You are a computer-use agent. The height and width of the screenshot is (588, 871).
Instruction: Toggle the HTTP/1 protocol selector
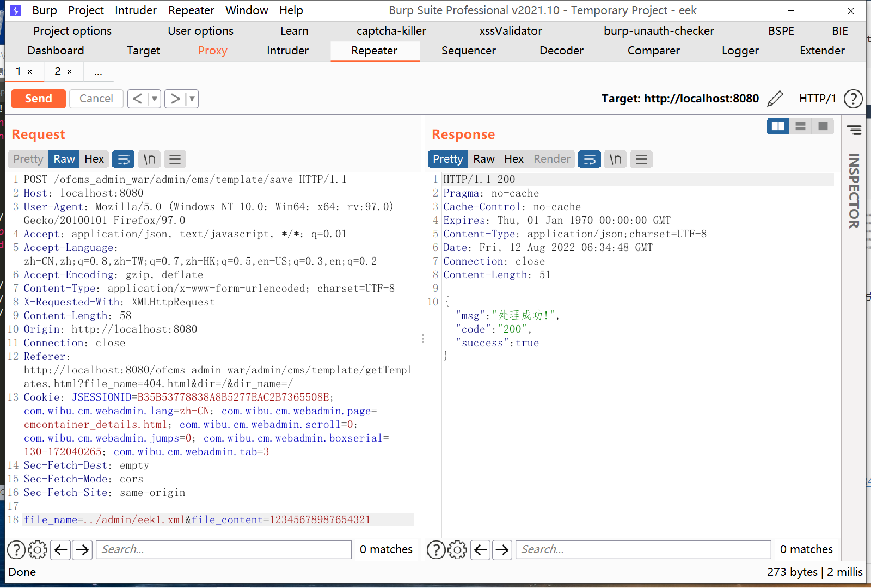pos(817,99)
